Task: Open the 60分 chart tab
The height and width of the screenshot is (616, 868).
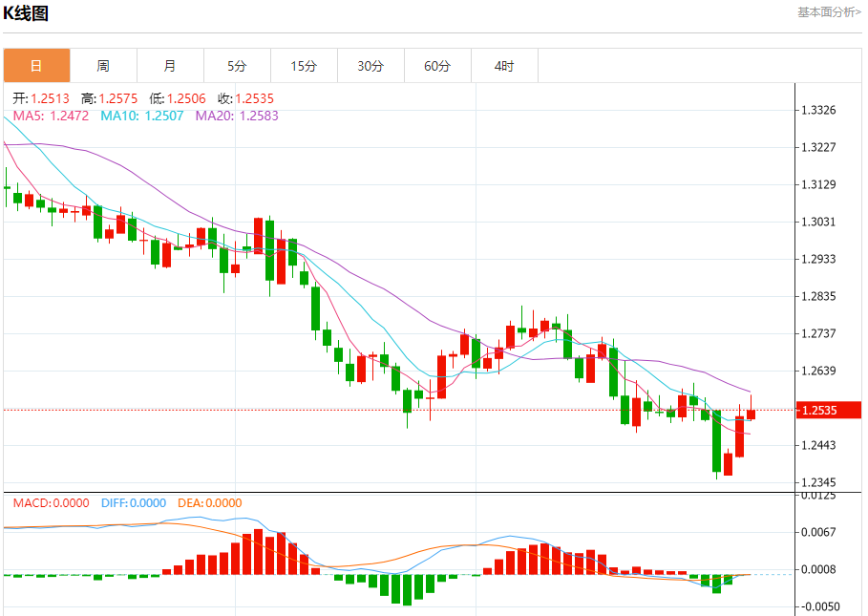Action: tap(438, 66)
